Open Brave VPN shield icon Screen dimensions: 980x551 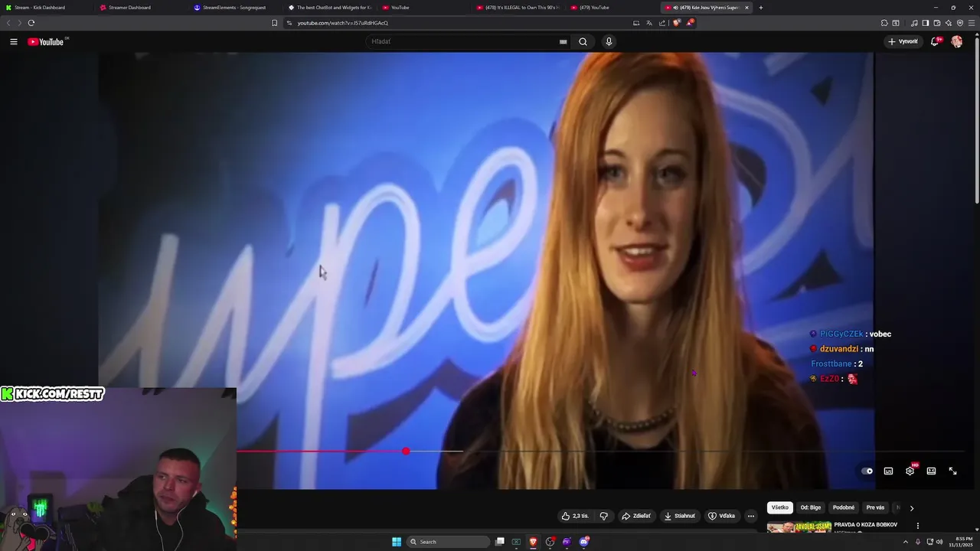tap(960, 23)
